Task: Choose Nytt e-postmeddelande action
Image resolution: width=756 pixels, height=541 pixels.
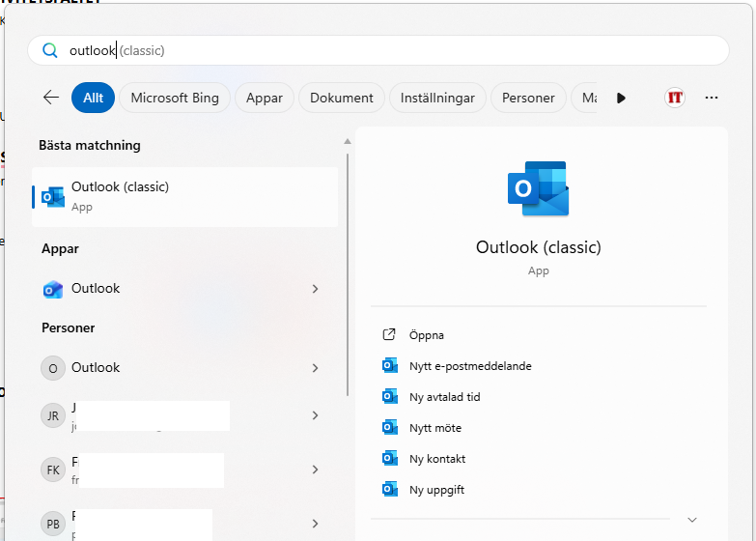Action: point(470,366)
